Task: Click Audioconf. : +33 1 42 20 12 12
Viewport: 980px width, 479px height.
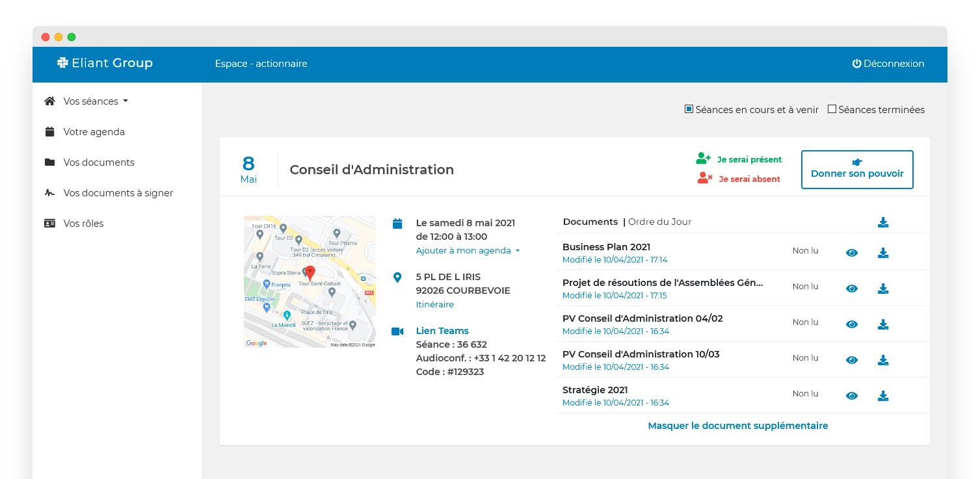Action: click(x=481, y=358)
